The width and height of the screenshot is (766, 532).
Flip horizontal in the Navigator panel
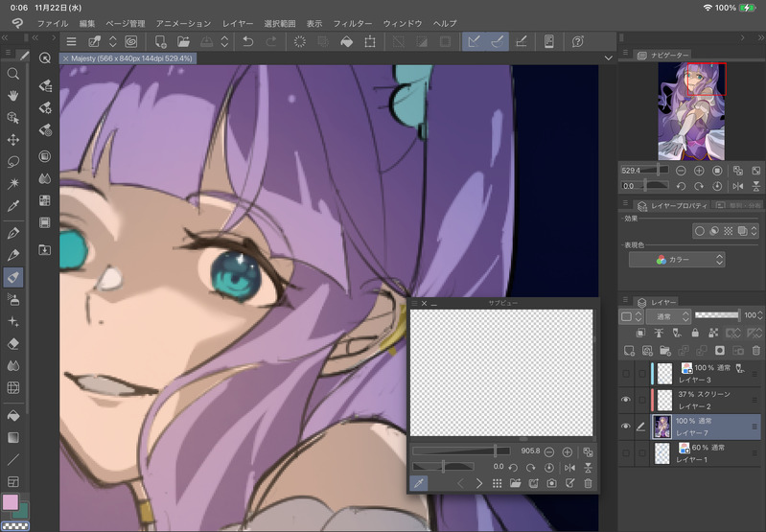[x=738, y=186]
